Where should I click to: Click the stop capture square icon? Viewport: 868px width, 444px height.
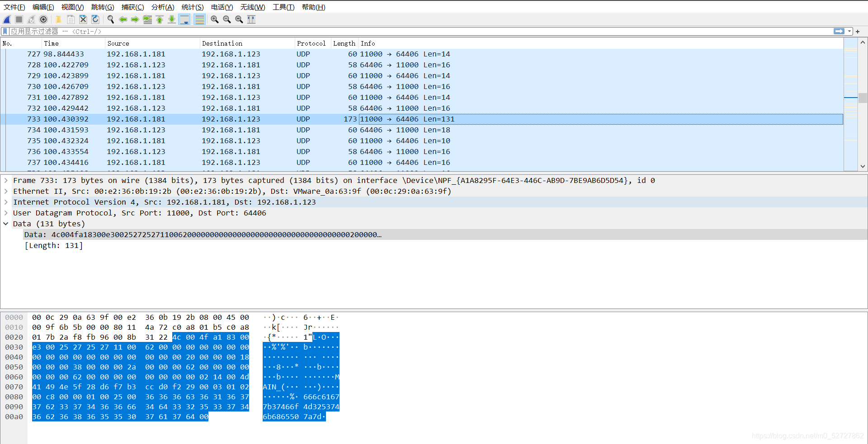pos(19,19)
